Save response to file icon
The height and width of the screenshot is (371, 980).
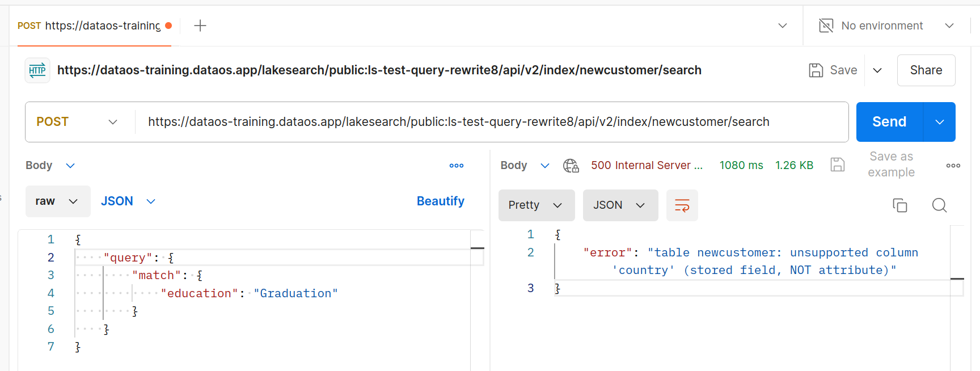point(838,165)
